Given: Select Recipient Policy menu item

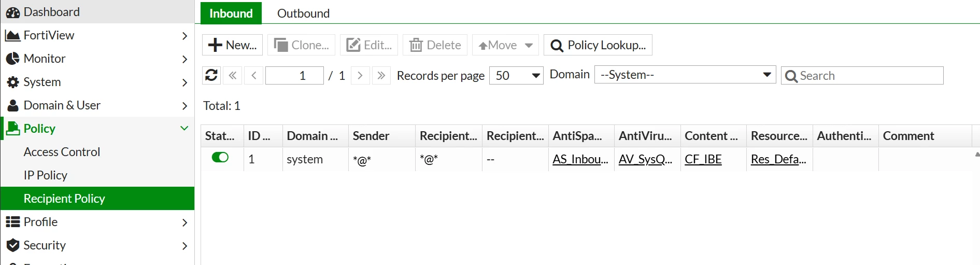Looking at the screenshot, I should click(97, 199).
